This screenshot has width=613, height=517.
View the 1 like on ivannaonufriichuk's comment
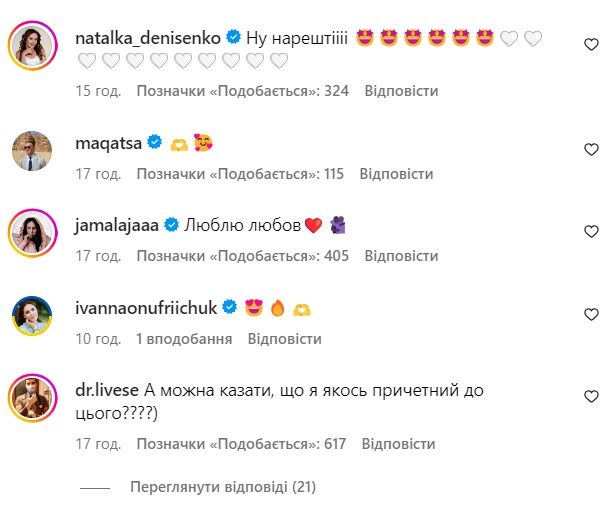coord(184,339)
